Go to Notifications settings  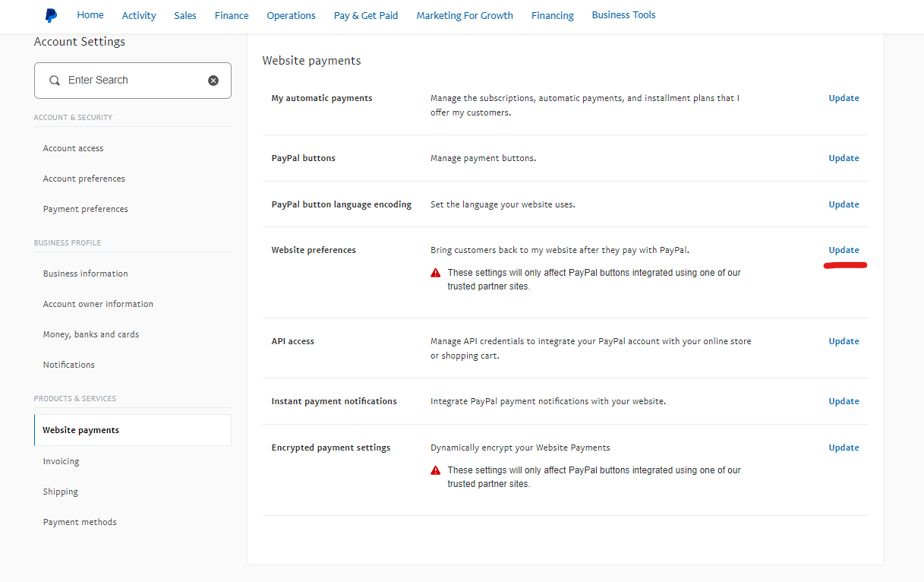(x=69, y=365)
